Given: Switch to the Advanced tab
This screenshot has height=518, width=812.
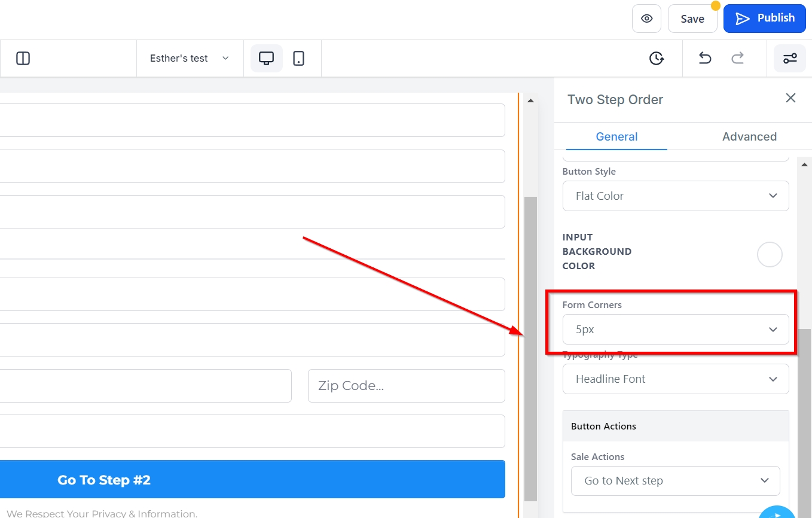Looking at the screenshot, I should coord(749,137).
